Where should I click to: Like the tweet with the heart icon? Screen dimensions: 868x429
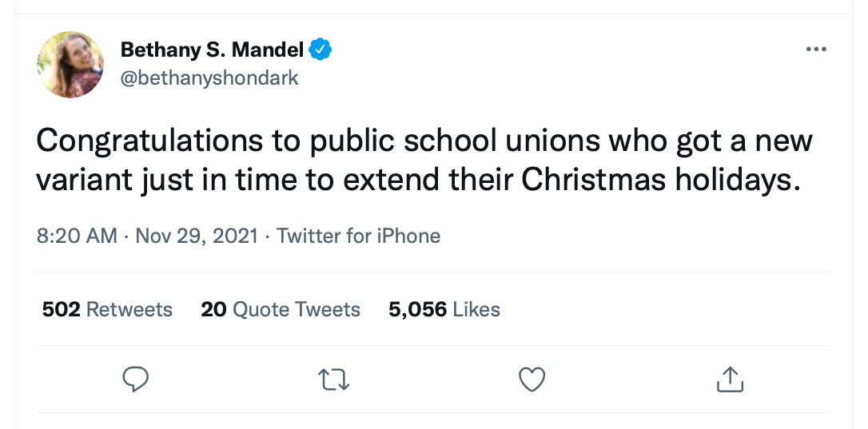tap(532, 379)
